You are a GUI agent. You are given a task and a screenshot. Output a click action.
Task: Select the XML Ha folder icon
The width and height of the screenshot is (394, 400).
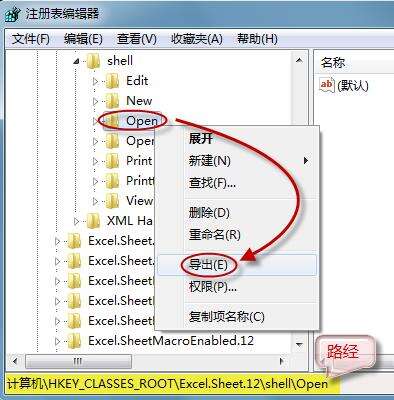93,221
